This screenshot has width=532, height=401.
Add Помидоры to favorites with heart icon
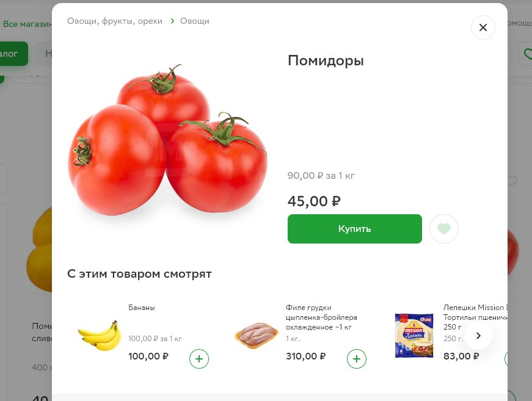click(444, 229)
